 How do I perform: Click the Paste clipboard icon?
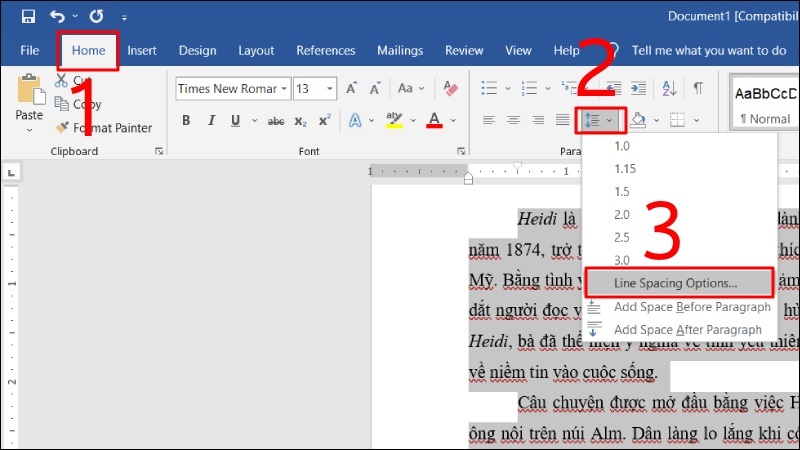click(x=30, y=92)
